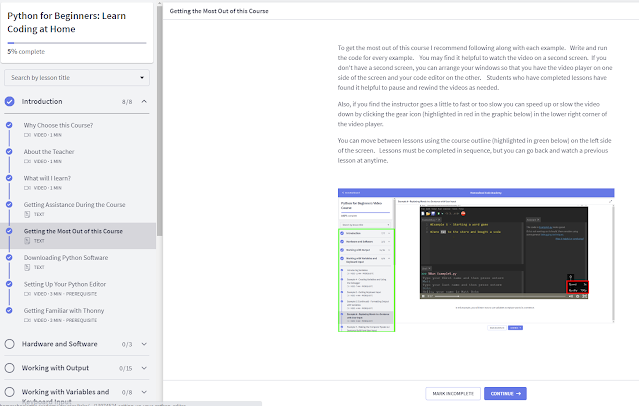The width and height of the screenshot is (639, 406).
Task: Toggle completion check for Downloading Python Software
Action: click(9, 258)
